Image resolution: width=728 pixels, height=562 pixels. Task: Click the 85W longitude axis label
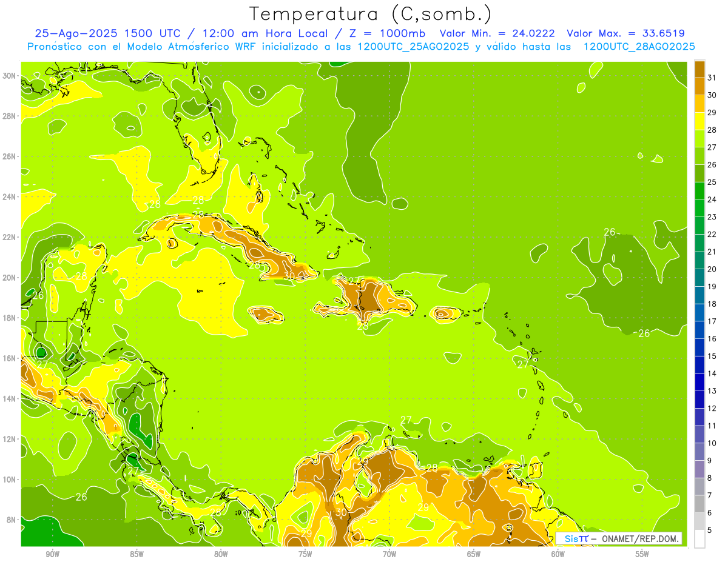pyautogui.click(x=136, y=554)
